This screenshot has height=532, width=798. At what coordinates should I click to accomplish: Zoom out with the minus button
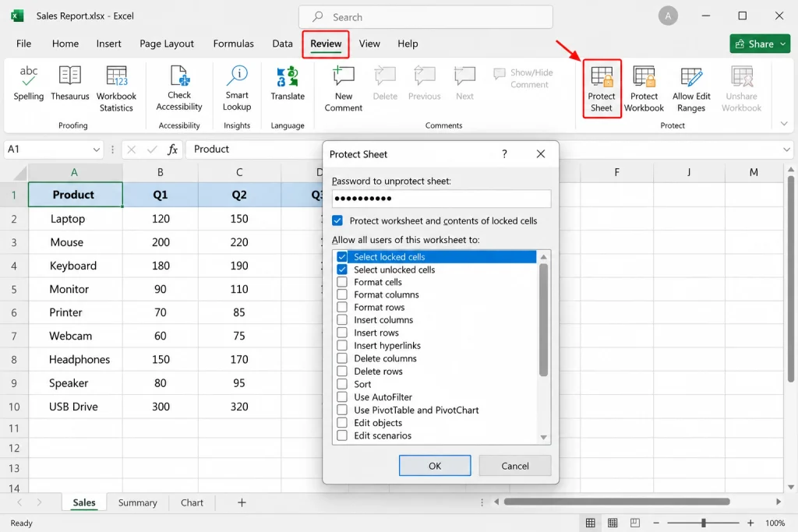[x=656, y=523]
